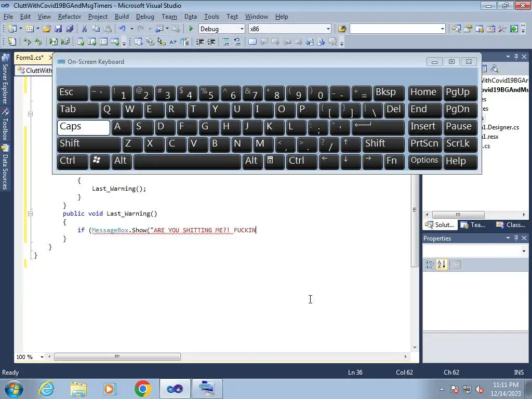Open the x86 platform dropdown
Screen dimensions: 532x399
point(328,29)
